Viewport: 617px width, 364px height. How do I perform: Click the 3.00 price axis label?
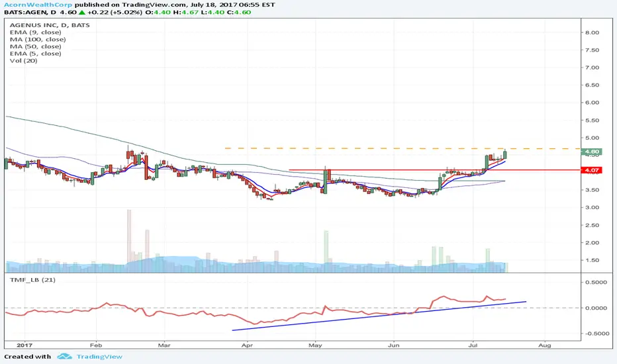(x=593, y=207)
